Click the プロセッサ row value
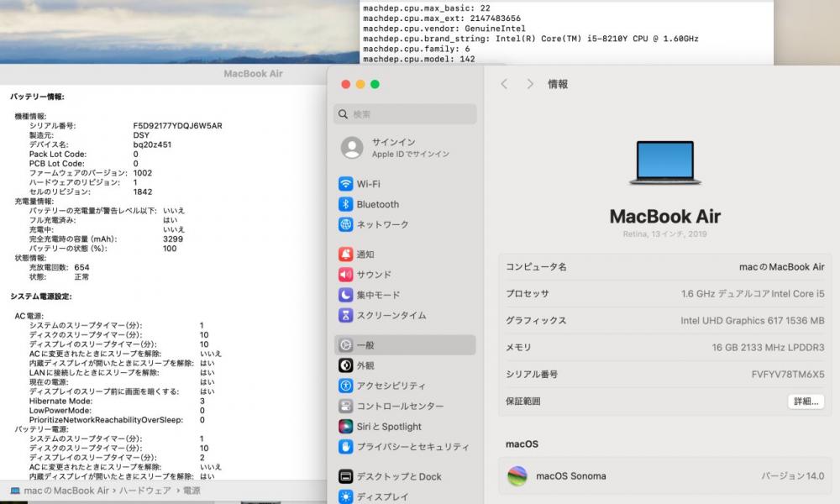 coord(752,293)
